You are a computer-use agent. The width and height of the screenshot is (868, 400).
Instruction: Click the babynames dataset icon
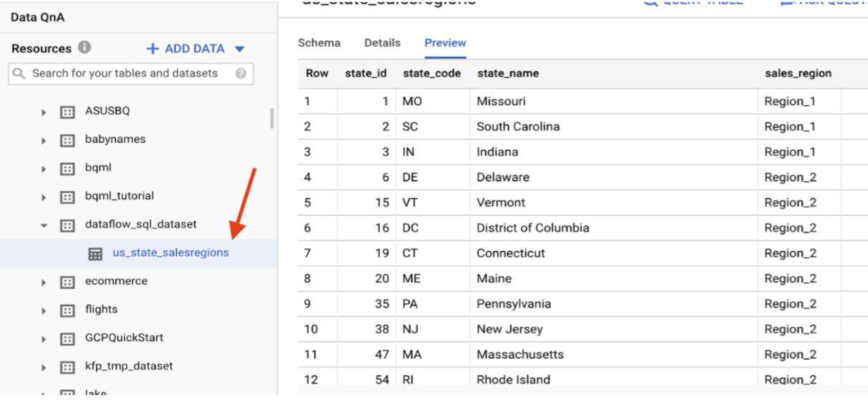coord(67,140)
